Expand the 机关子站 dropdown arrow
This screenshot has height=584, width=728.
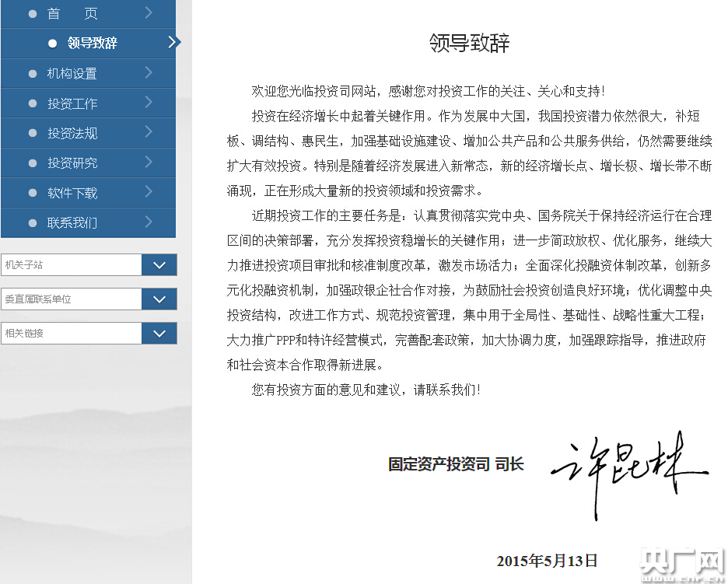point(159,265)
